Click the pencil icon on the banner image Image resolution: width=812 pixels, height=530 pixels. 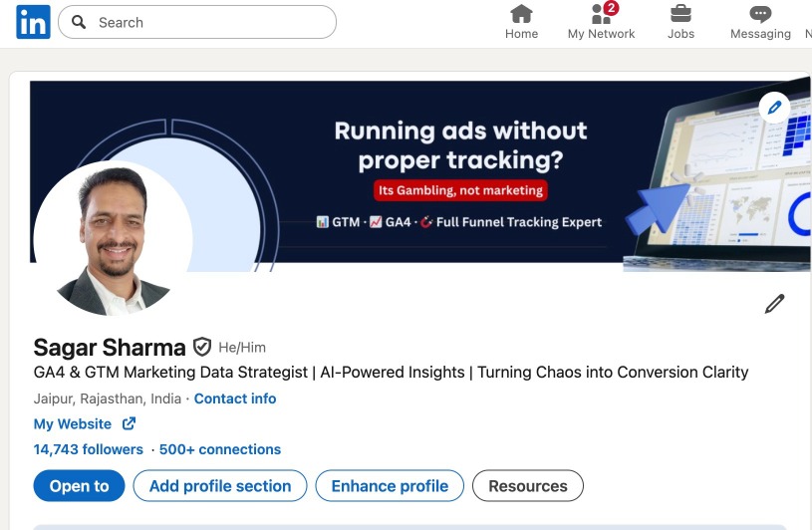(x=774, y=107)
